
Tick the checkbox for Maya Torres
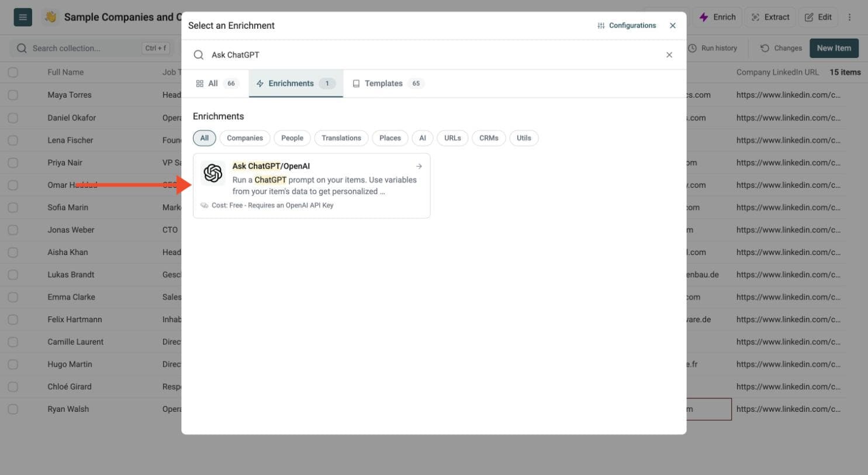tap(13, 95)
